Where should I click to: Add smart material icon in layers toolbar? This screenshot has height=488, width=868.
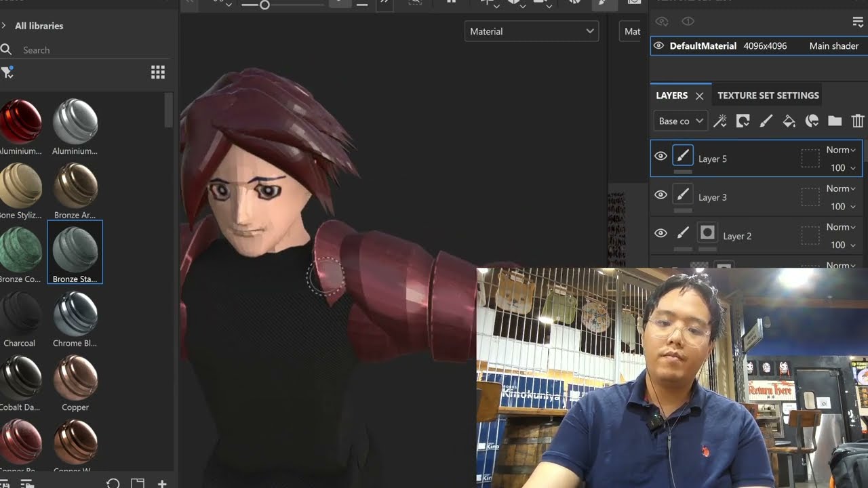(812, 121)
